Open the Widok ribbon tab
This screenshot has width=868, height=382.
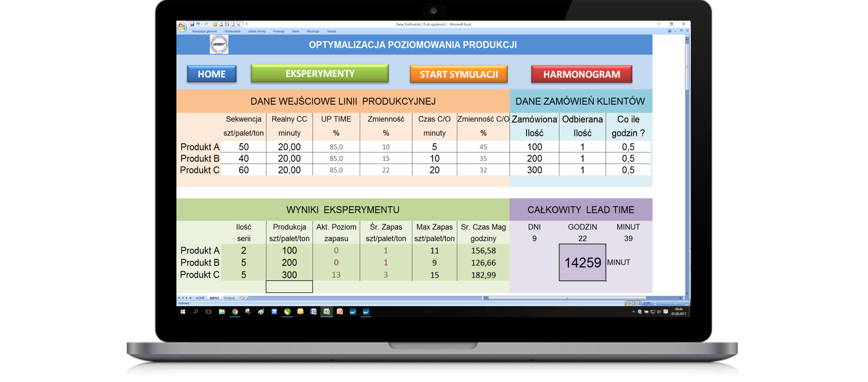pos(331,31)
